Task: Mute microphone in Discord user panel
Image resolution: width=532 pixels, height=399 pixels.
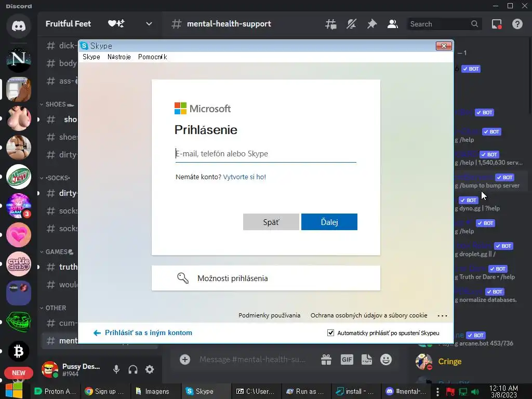Action: [x=116, y=369]
